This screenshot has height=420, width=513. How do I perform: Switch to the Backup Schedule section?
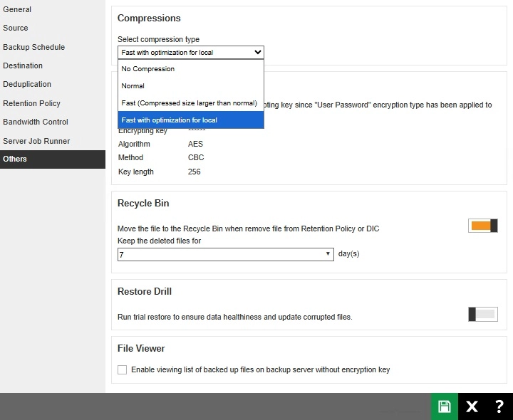33,47
